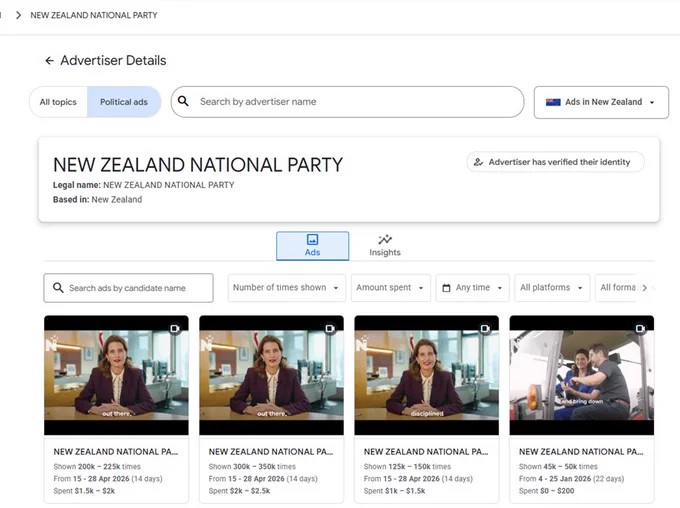The height and width of the screenshot is (508, 680).
Task: Open the ad thumbnail shown 300k–350k times
Action: [271, 375]
